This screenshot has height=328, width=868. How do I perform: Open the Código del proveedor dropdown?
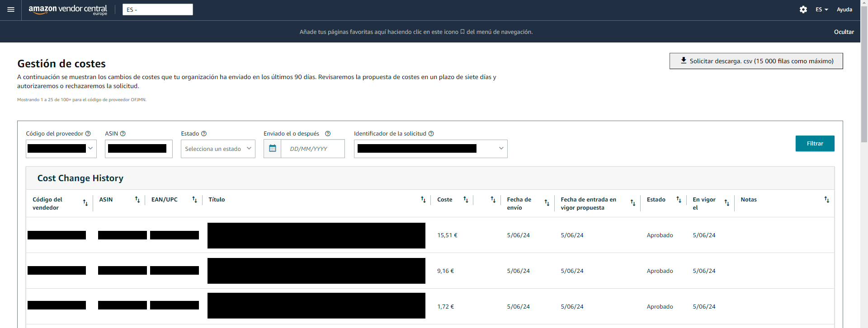61,149
